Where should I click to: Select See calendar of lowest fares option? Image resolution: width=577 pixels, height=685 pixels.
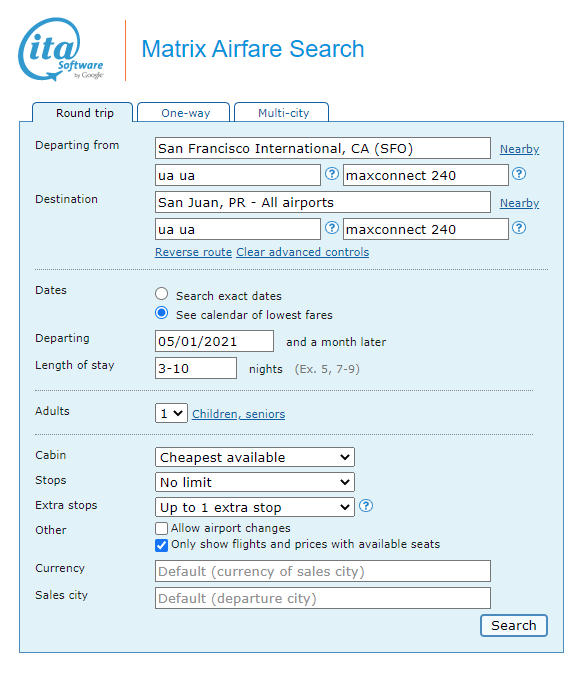[x=162, y=313]
